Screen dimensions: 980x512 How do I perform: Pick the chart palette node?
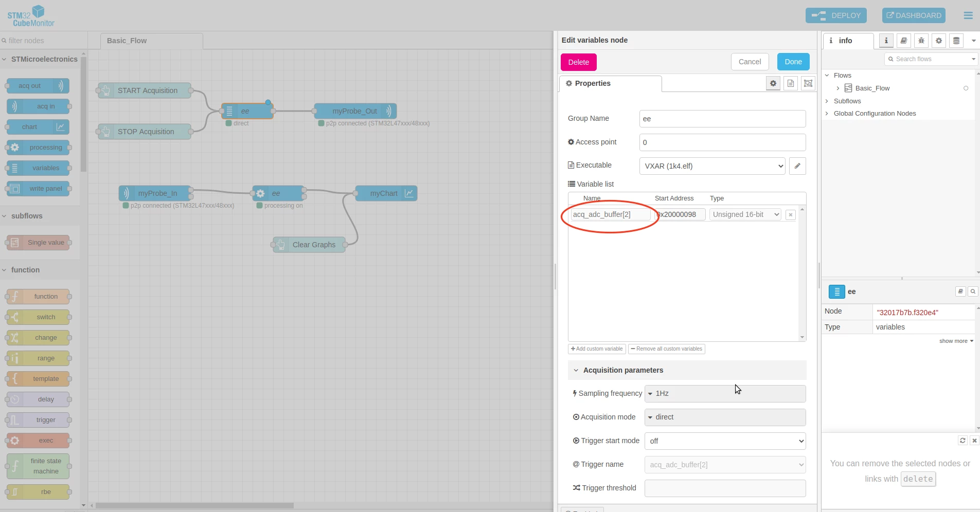[x=38, y=127]
